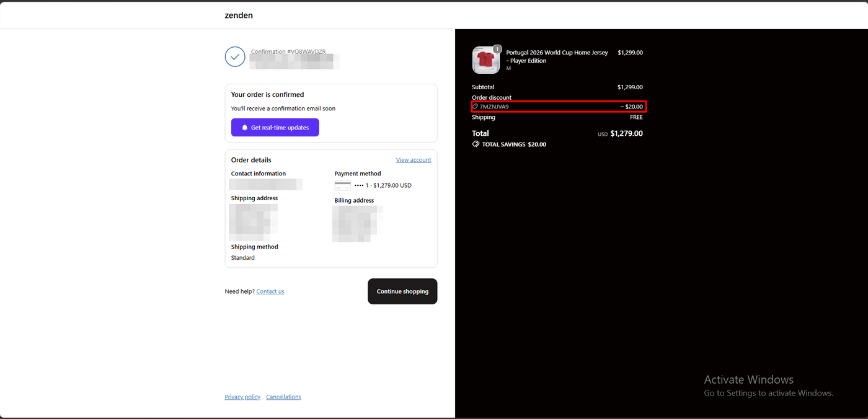Click the payment amount $1,279.00 USD text
Image resolution: width=868 pixels, height=419 pixels.
pyautogui.click(x=392, y=185)
